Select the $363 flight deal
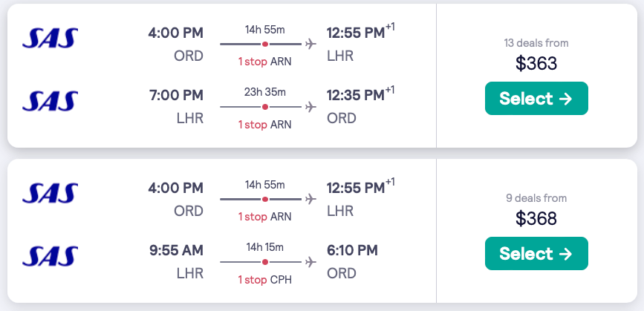 point(536,99)
